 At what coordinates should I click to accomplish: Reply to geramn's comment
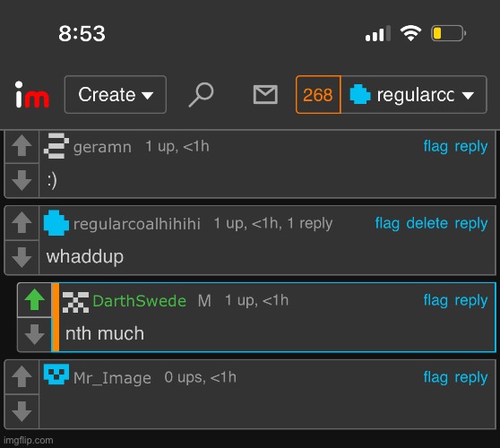tap(471, 147)
